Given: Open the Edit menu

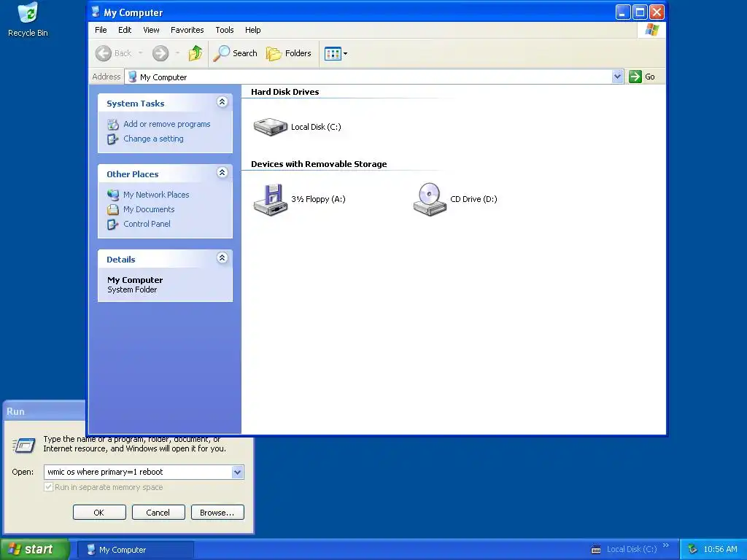Looking at the screenshot, I should (125, 30).
